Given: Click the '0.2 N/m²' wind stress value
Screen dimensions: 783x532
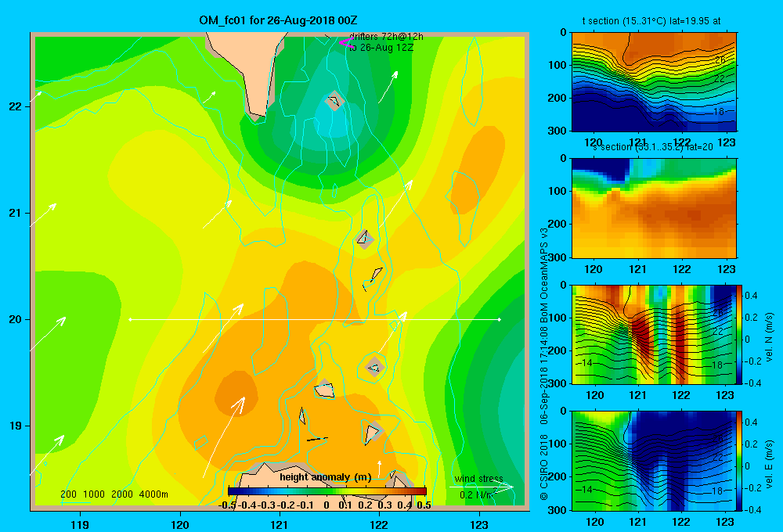Looking at the screenshot, I should point(477,495).
